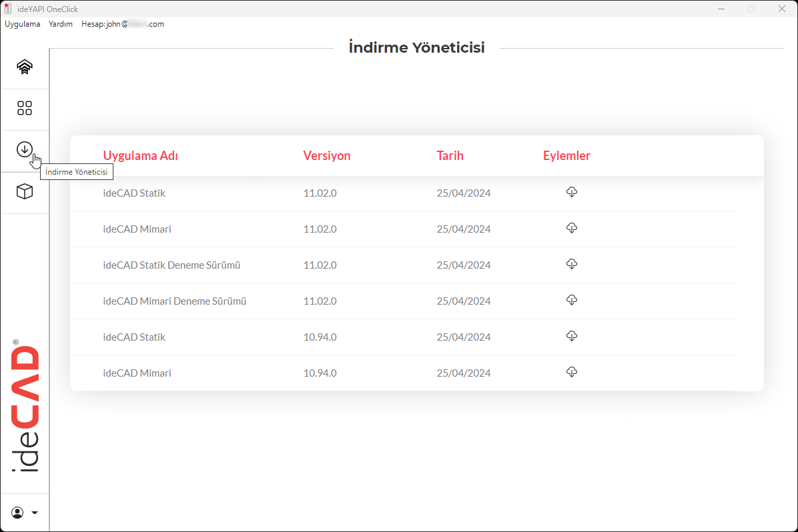Minimize the ideYAPI OneClick window
The width and height of the screenshot is (798, 532).
point(722,9)
